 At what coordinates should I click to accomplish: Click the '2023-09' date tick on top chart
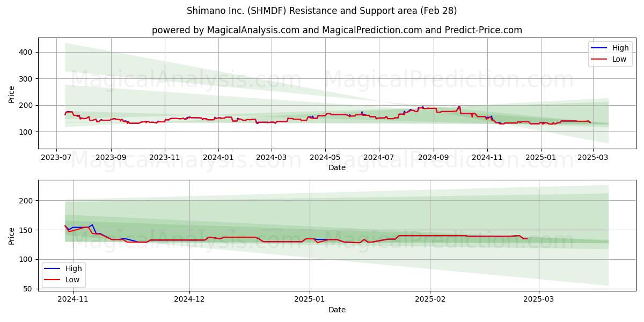(x=111, y=158)
